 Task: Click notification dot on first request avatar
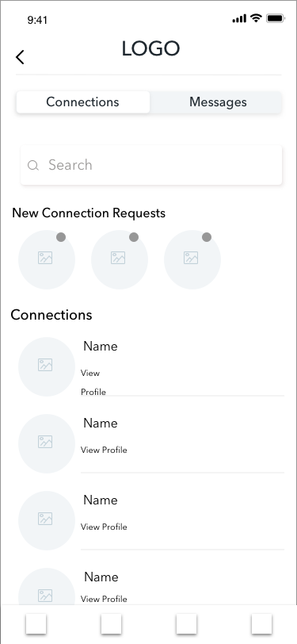(61, 237)
